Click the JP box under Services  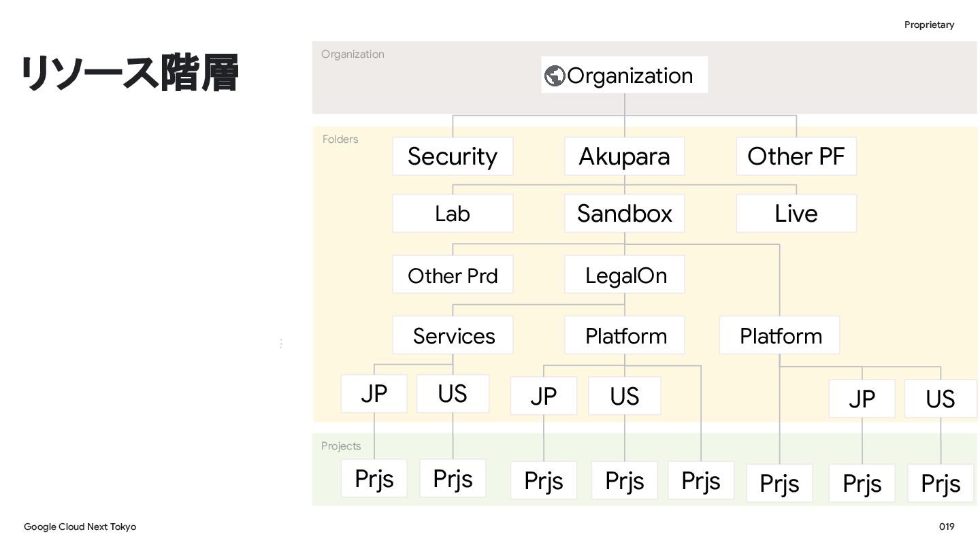374,394
